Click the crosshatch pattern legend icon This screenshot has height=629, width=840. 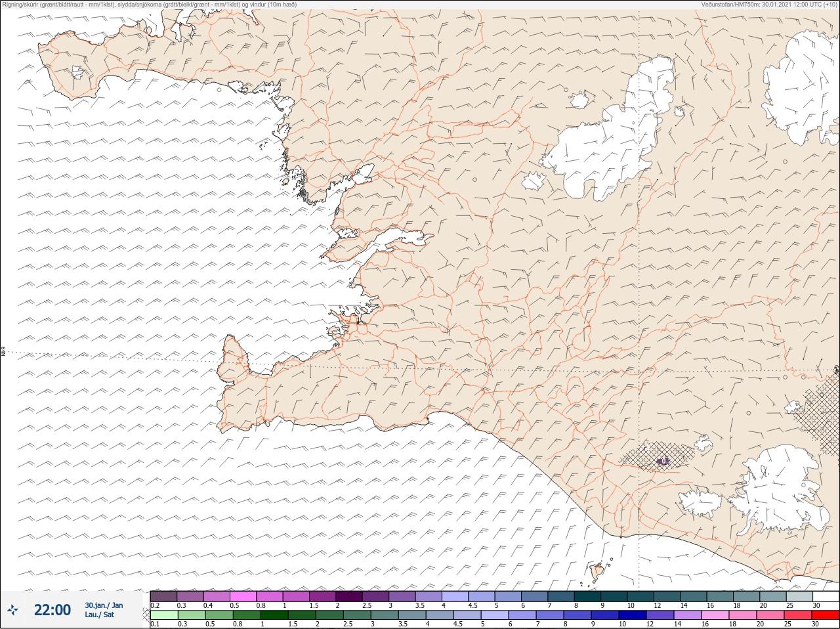point(146,615)
